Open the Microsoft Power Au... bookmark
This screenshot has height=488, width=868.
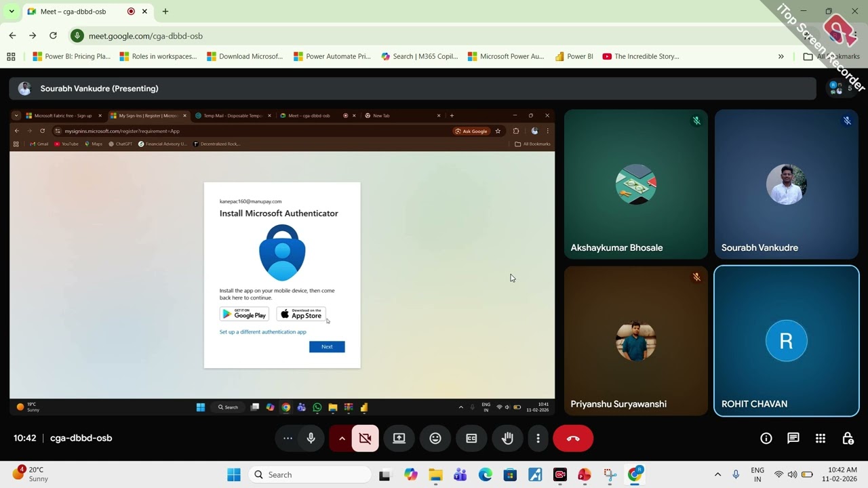(x=506, y=56)
